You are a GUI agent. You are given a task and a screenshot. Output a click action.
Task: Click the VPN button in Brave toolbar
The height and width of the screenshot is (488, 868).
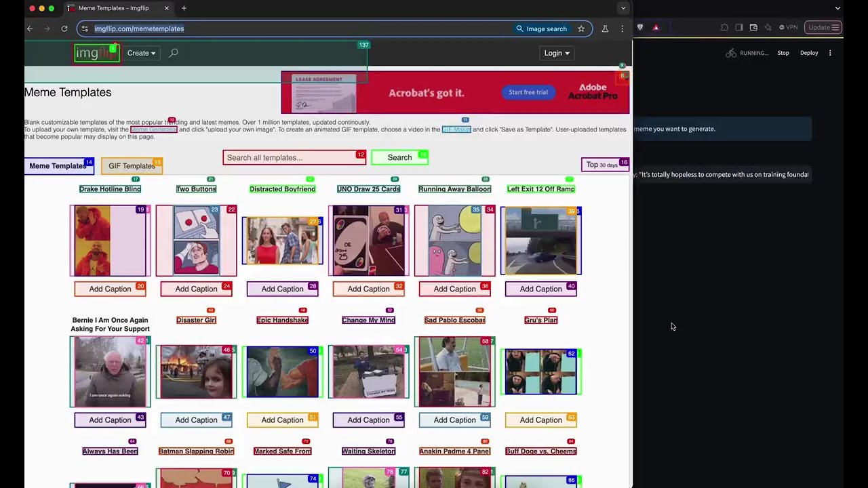[x=788, y=27]
